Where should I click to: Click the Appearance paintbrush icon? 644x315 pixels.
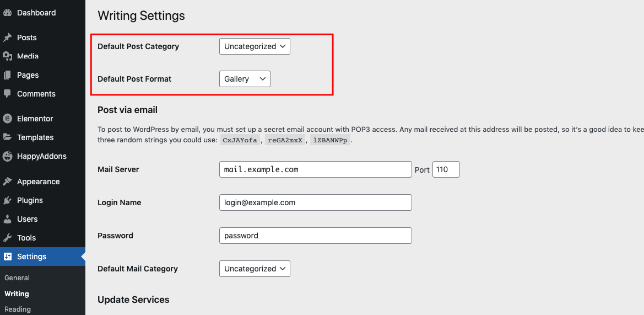[x=7, y=181]
